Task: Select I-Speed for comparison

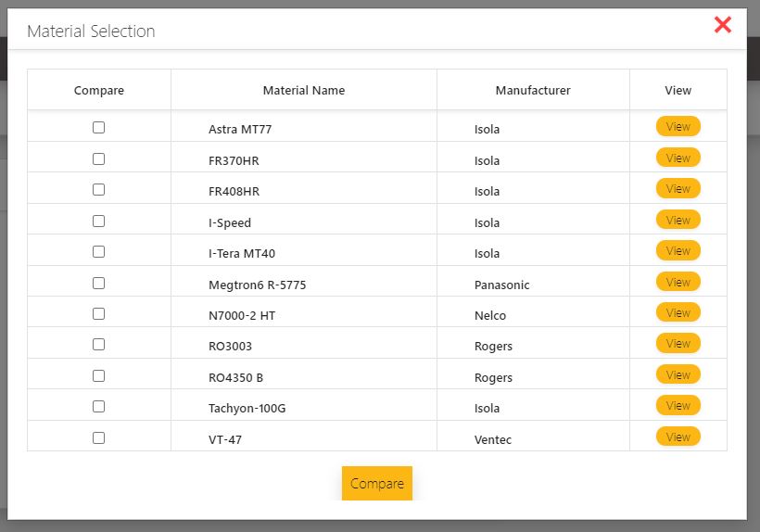Action: click(x=98, y=221)
